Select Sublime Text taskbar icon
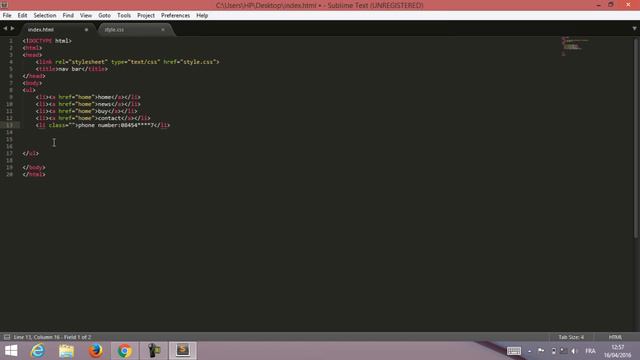 tap(183, 351)
